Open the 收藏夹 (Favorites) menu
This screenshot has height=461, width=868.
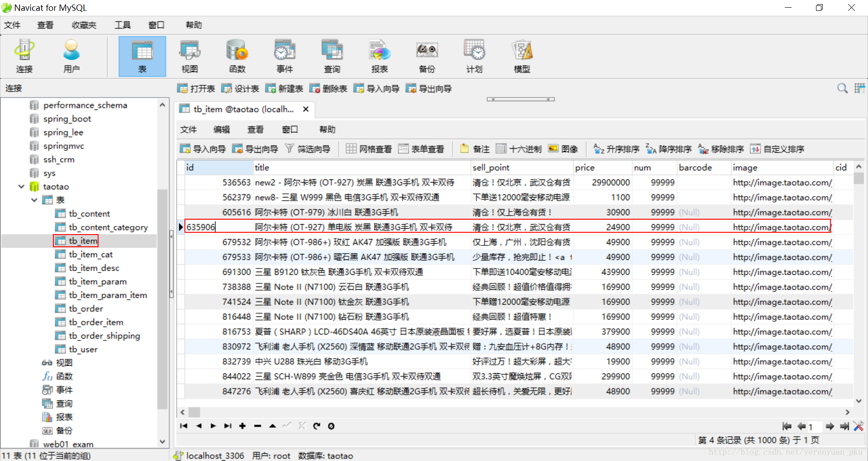[84, 25]
